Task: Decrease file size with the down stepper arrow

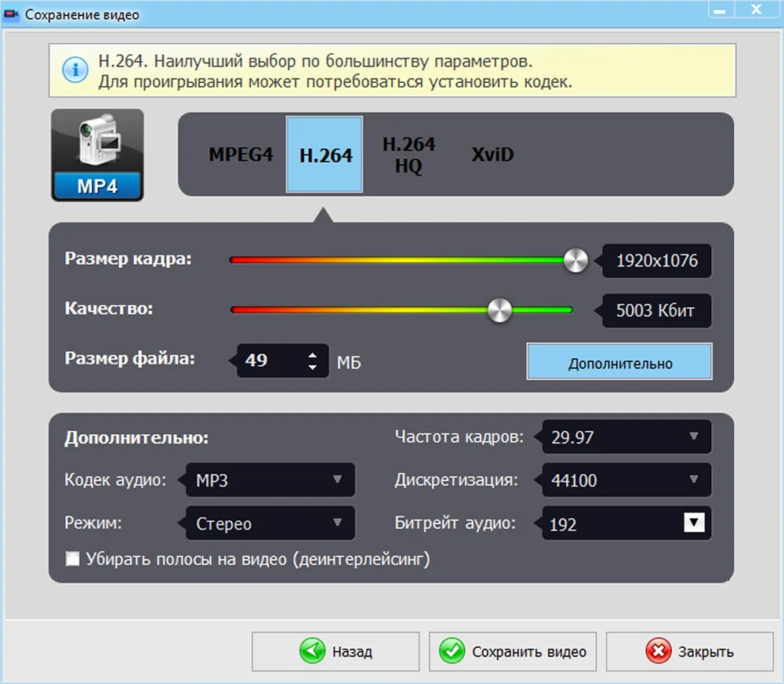Action: [313, 367]
